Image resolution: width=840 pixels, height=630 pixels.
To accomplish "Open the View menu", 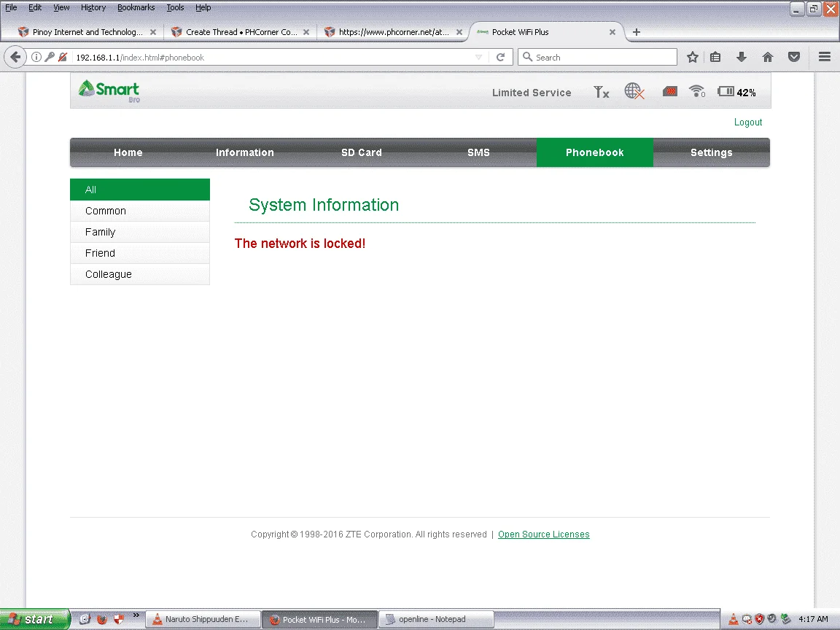I will 61,7.
